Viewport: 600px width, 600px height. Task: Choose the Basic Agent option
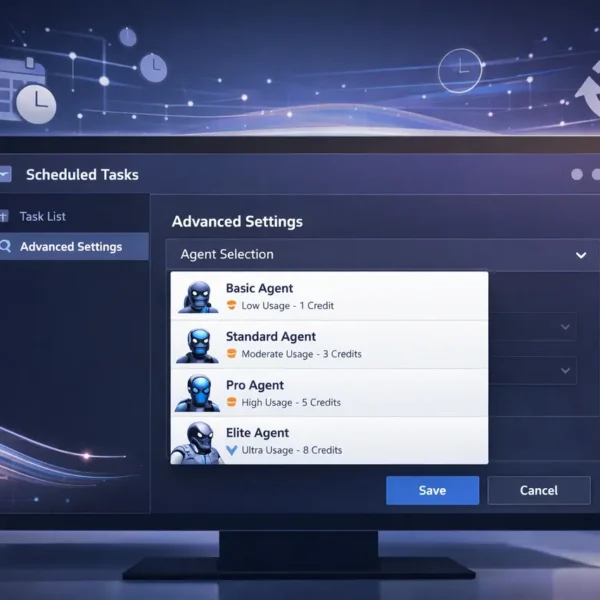[x=329, y=296]
